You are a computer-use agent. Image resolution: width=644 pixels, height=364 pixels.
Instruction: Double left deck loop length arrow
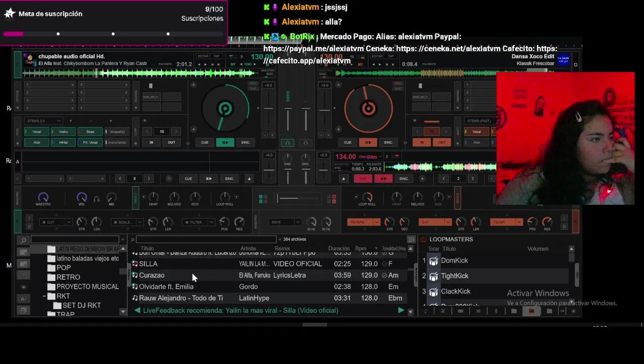[177, 132]
